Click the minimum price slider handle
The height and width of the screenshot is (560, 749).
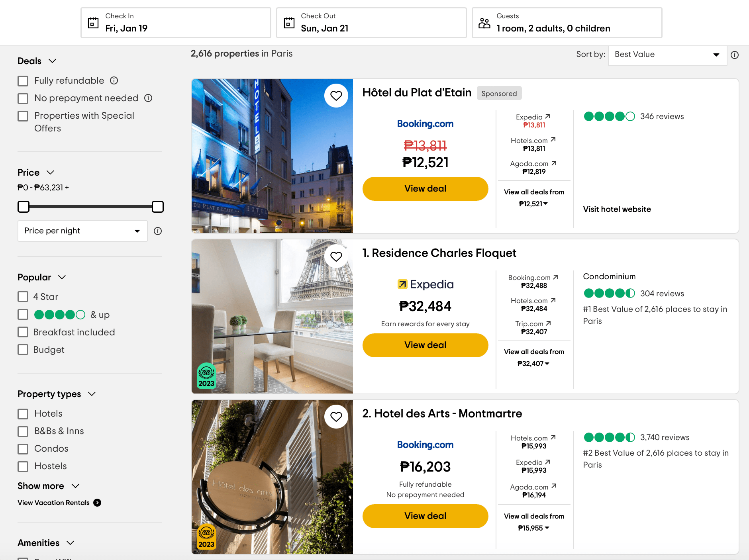click(x=24, y=207)
